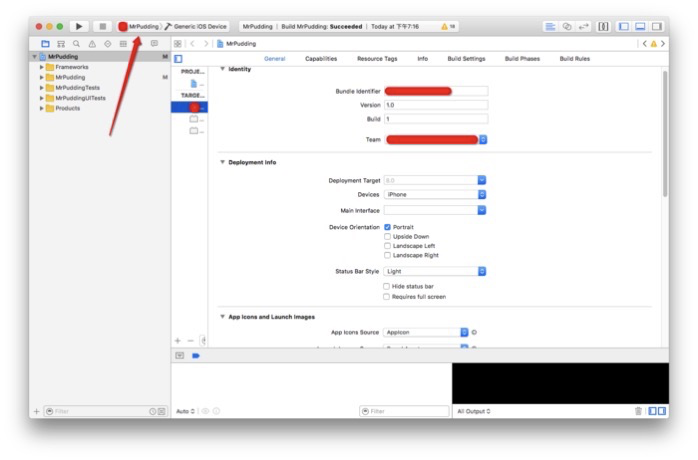Viewport: 698px width, 460px height.
Task: Click the Bundle Identifier field
Action: point(436,91)
